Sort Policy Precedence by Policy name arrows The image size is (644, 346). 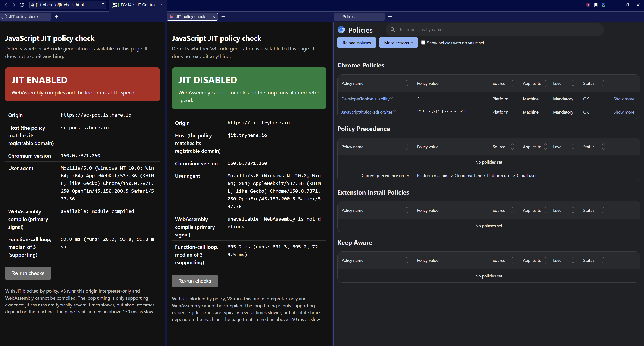pos(407,147)
